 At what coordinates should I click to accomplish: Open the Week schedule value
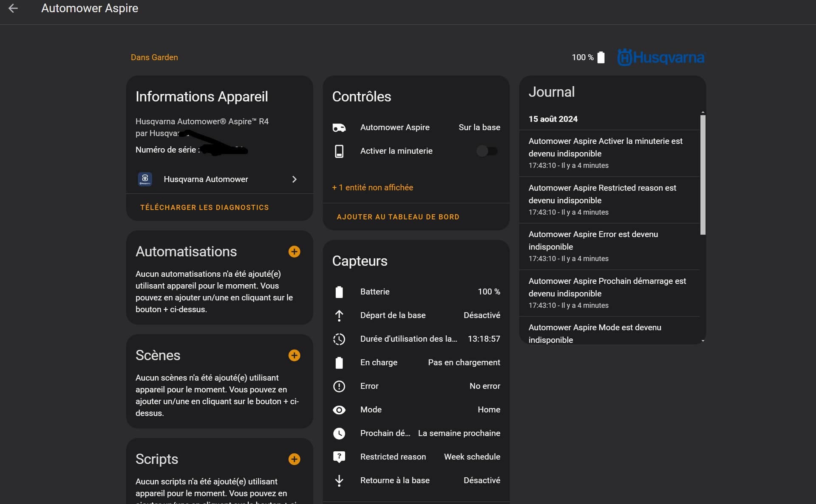click(x=472, y=457)
